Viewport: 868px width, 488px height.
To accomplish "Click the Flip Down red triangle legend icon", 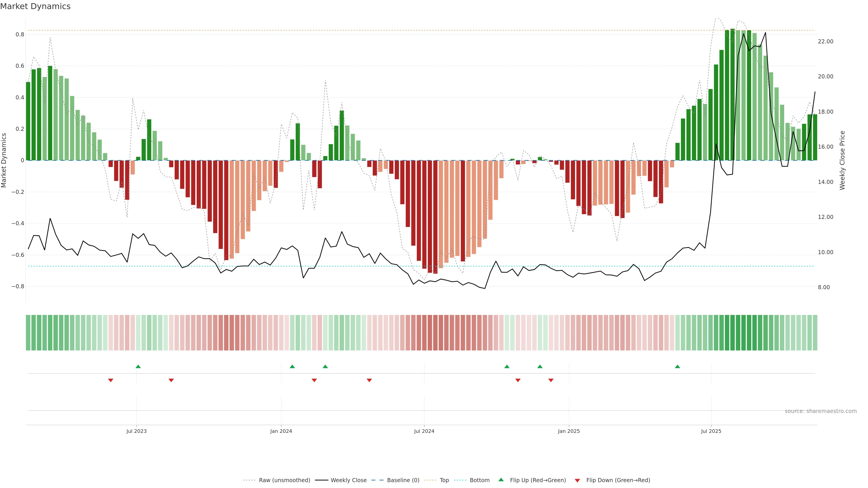I will click(x=577, y=480).
